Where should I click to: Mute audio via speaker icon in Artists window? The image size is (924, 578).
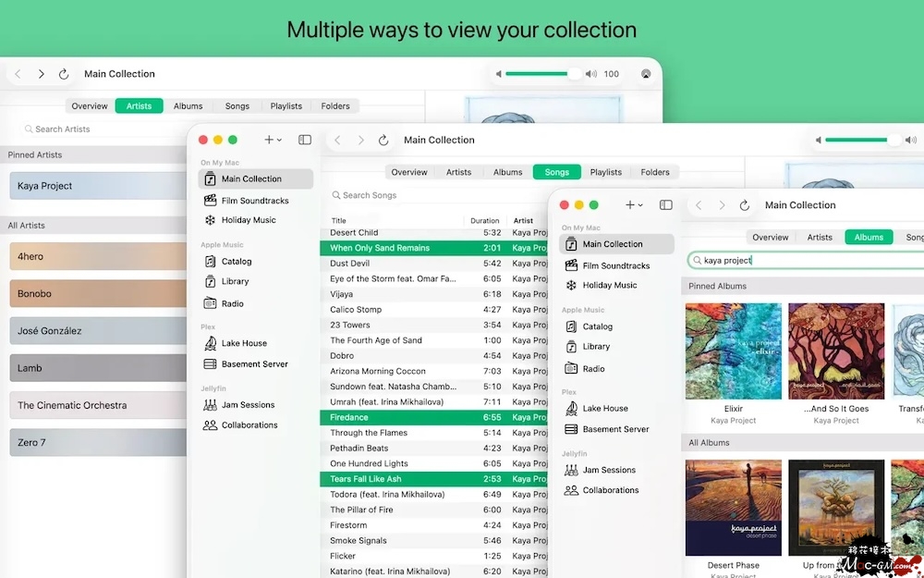(x=499, y=74)
